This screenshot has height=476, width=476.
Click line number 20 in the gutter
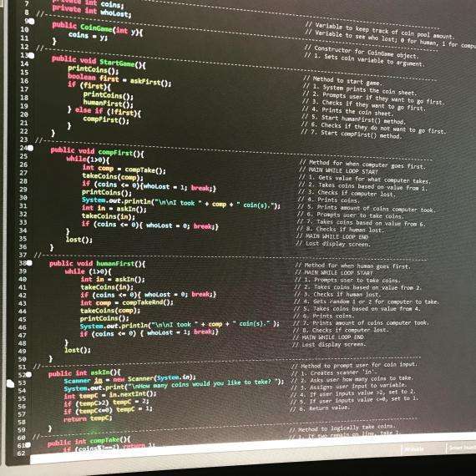tap(24, 114)
